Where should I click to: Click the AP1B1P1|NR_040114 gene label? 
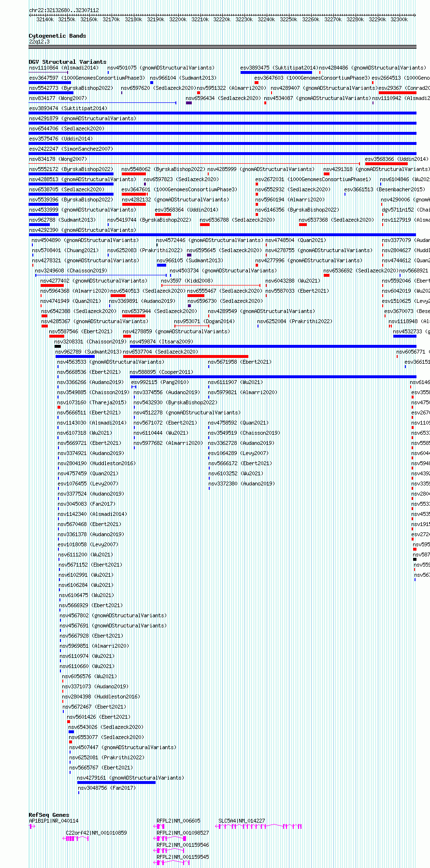[54, 821]
